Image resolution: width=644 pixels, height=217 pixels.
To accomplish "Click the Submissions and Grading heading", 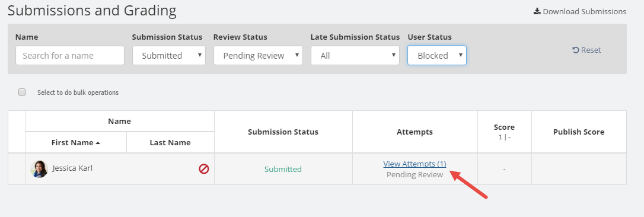I will (92, 10).
